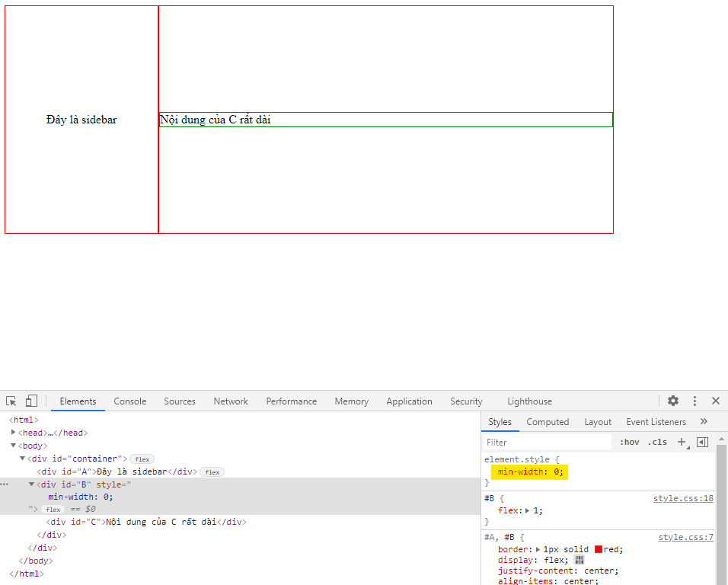Click the red color swatch in border rule
The height and width of the screenshot is (585, 728).
599,549
